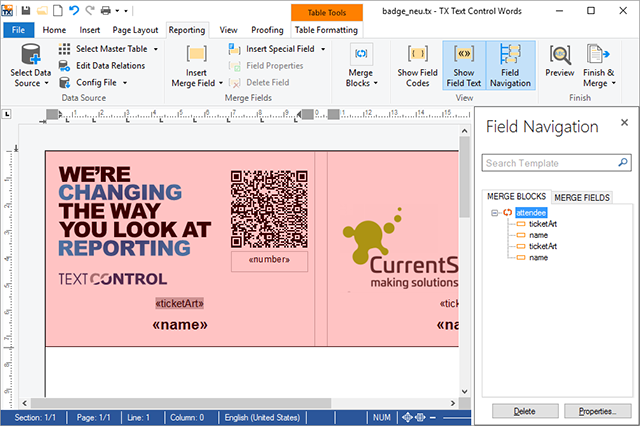Switch to the Home ribbon tab

(54, 30)
